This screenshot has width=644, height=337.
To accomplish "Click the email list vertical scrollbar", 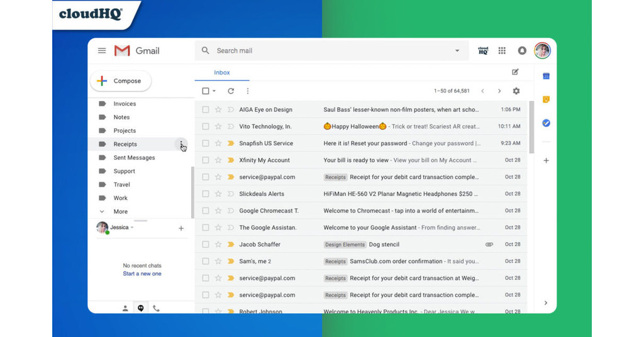I will click(x=531, y=127).
